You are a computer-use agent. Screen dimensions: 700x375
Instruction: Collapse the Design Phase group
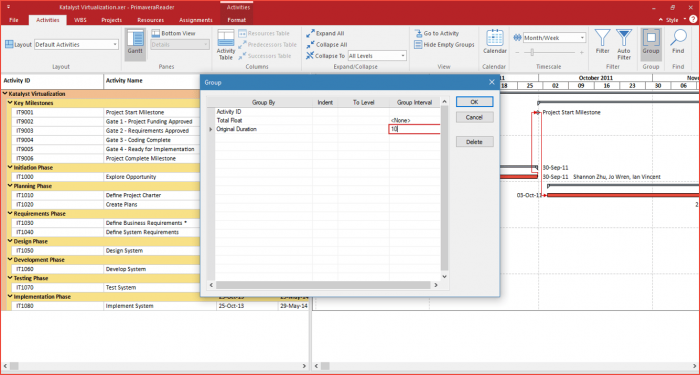click(x=10, y=242)
